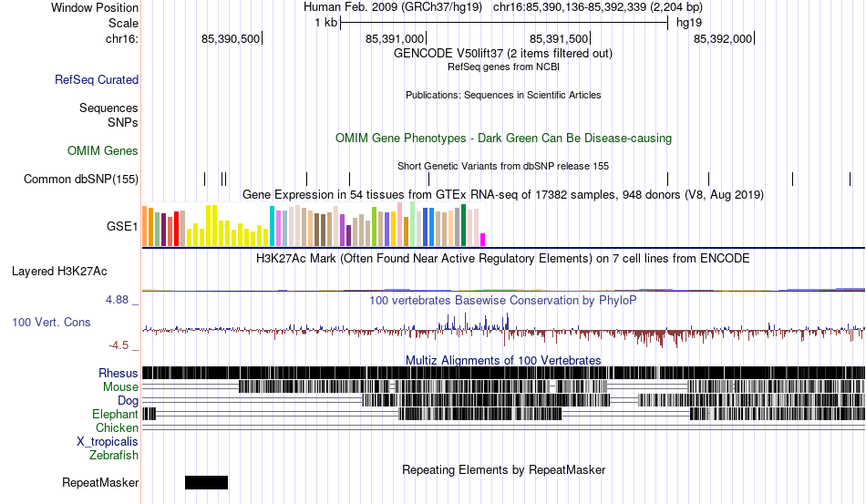Click the Mouse species label

pyautogui.click(x=120, y=387)
